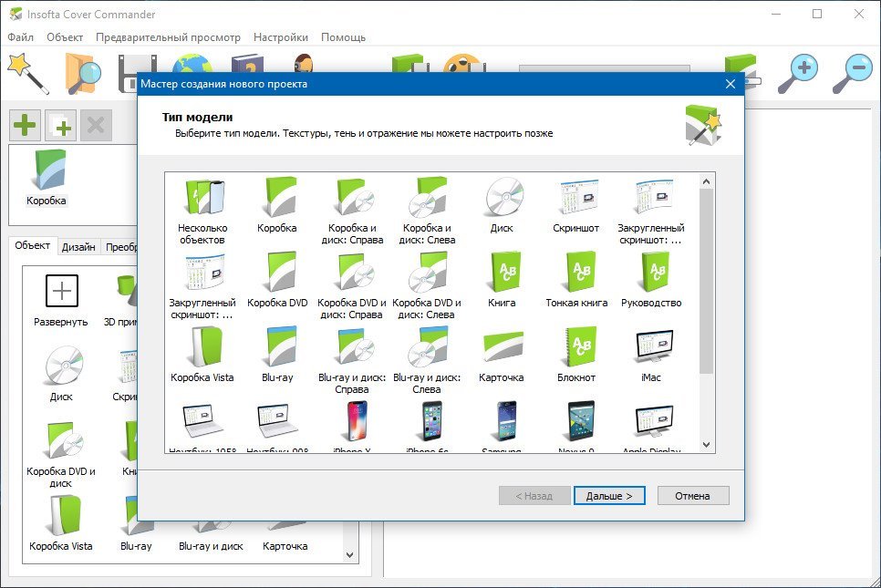Duplicate object using the page-plus button

[x=60, y=125]
